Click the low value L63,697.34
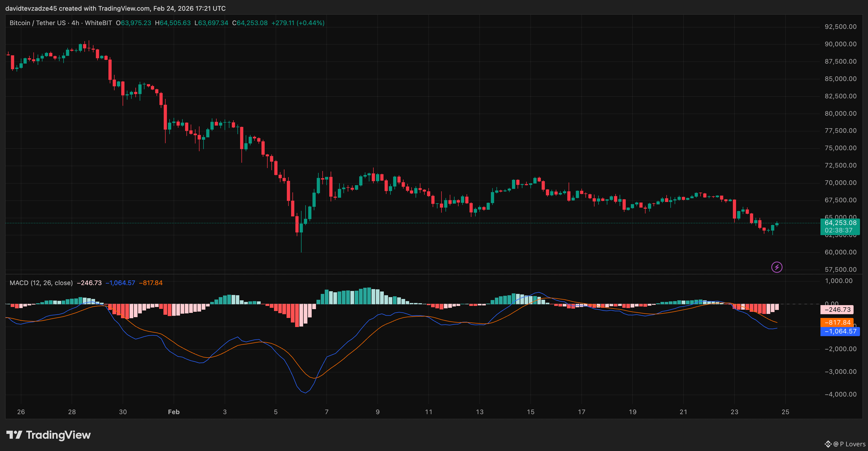868x451 pixels. click(211, 23)
